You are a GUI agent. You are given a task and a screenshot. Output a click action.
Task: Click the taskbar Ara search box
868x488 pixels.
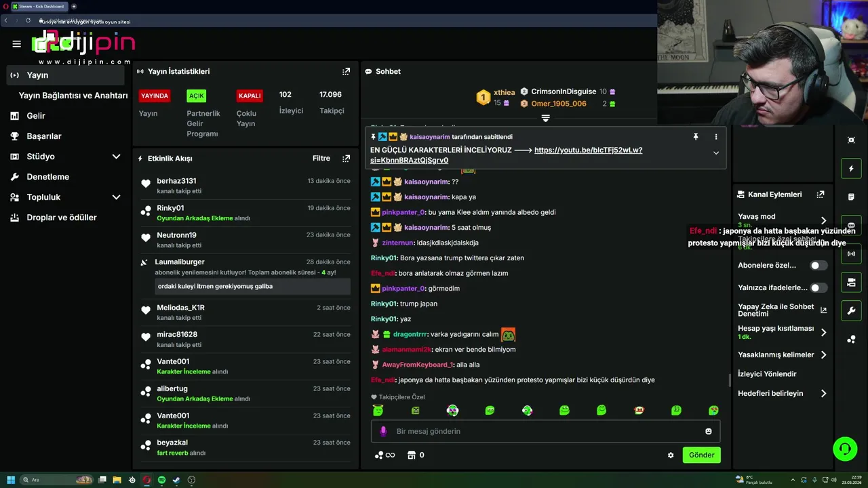(x=57, y=480)
